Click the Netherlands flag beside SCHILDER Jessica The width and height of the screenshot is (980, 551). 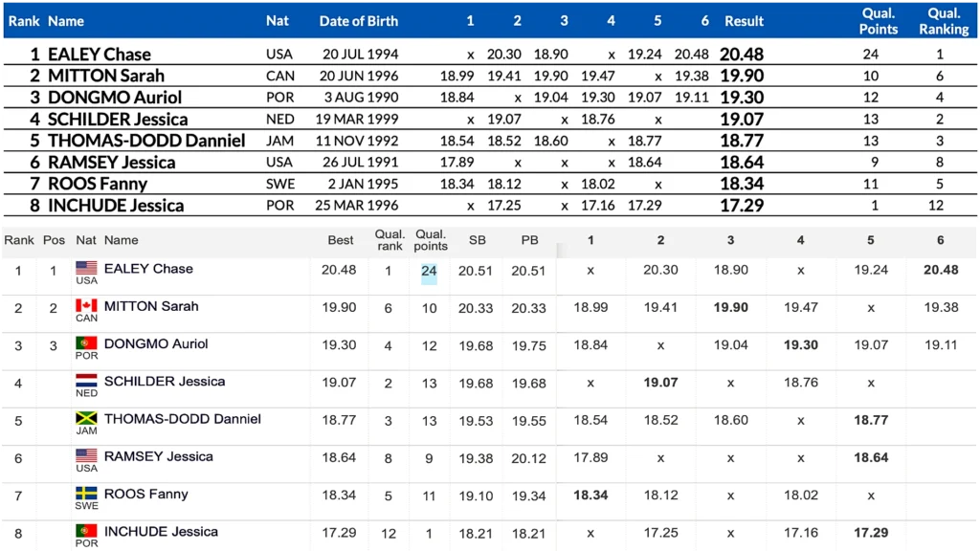(x=86, y=381)
